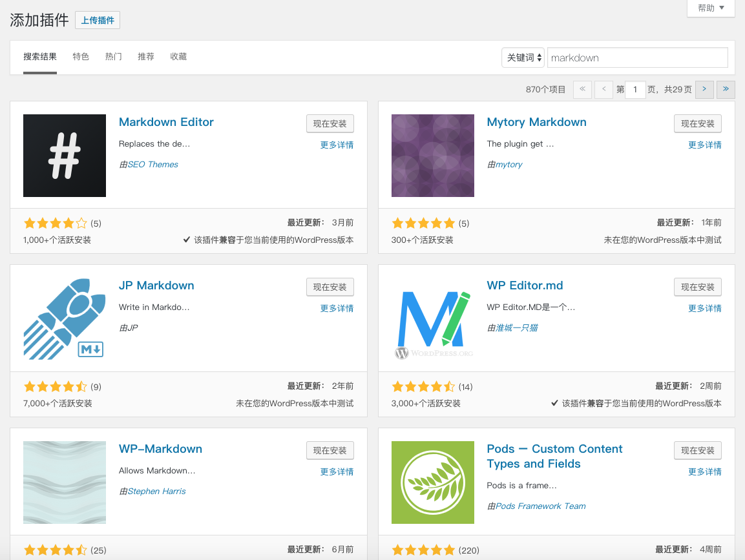This screenshot has width=745, height=560.
Task: Open 更多详情 for Markdown Editor
Action: (x=337, y=145)
